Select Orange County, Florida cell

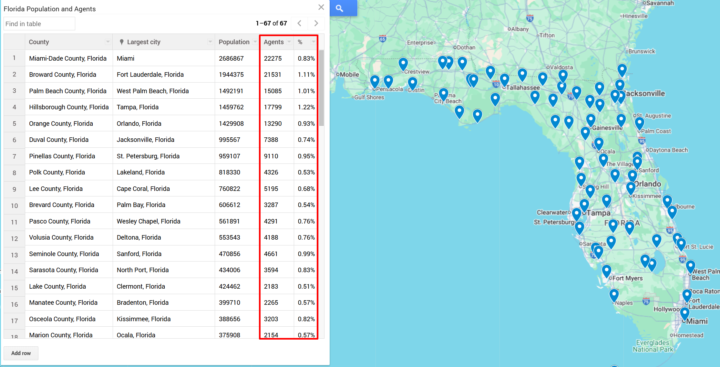(69, 124)
